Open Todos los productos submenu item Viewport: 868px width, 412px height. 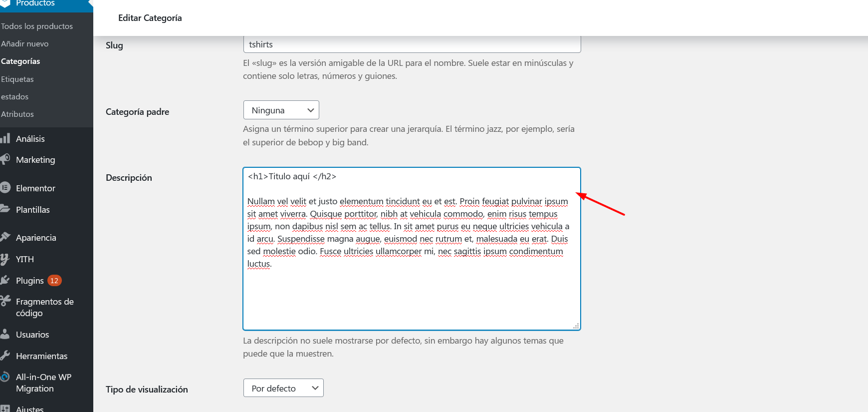point(37,26)
